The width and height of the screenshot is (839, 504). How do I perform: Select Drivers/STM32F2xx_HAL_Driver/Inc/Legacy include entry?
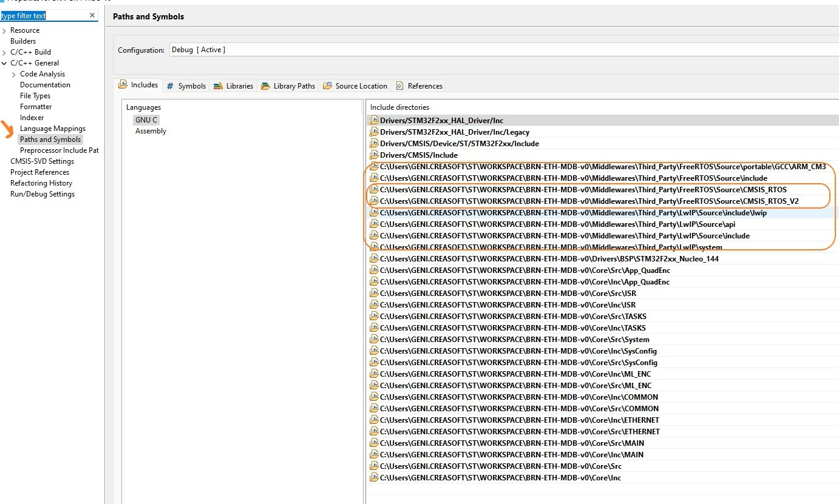(455, 132)
